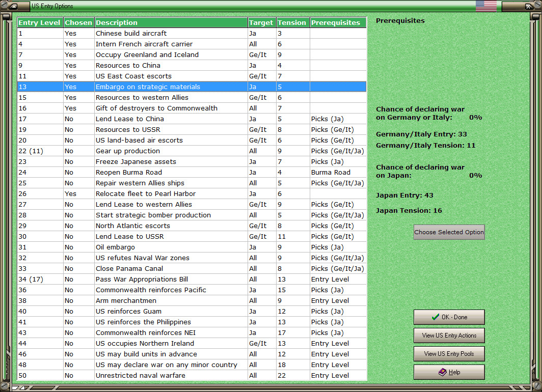Select Occupy Greenland and Iceland row
This screenshot has height=392, width=542.
[x=192, y=54]
